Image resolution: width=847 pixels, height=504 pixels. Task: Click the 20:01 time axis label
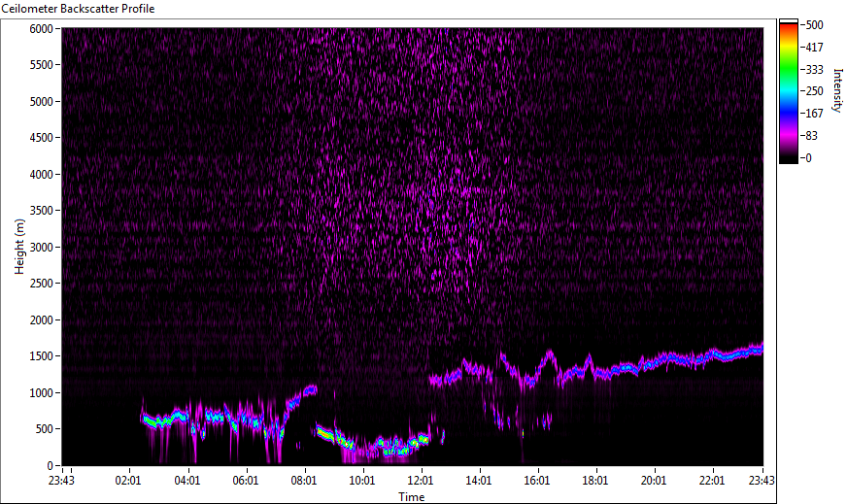point(654,481)
